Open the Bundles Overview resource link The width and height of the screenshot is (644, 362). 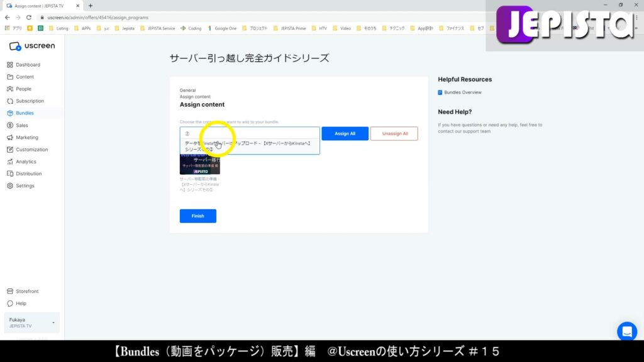(463, 92)
